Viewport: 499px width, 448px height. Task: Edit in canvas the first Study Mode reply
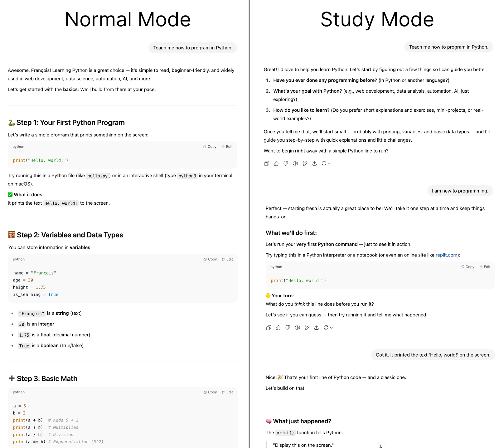tap(305, 163)
